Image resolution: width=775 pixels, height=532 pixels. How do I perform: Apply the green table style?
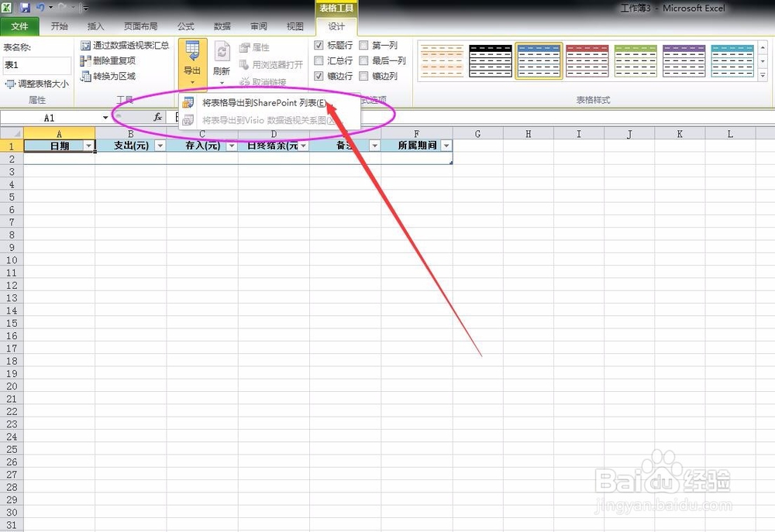(635, 60)
